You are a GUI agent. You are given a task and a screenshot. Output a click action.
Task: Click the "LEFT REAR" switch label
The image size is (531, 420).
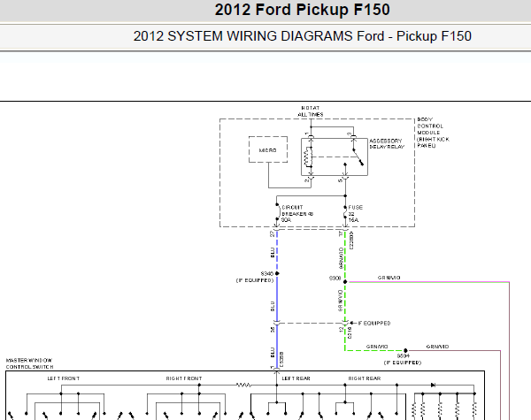[x=296, y=378]
